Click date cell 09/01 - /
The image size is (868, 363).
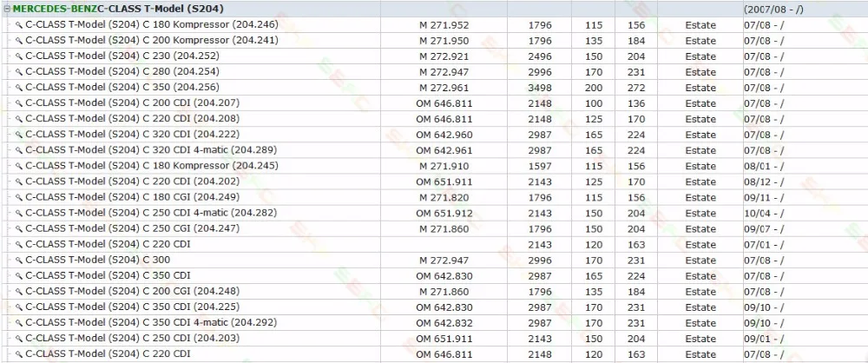click(764, 339)
